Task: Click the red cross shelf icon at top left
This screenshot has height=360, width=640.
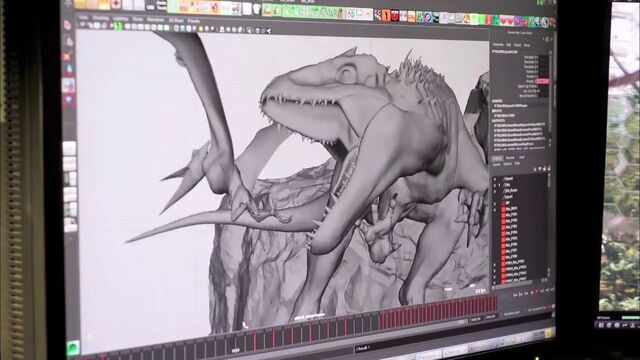Action: point(116,4)
